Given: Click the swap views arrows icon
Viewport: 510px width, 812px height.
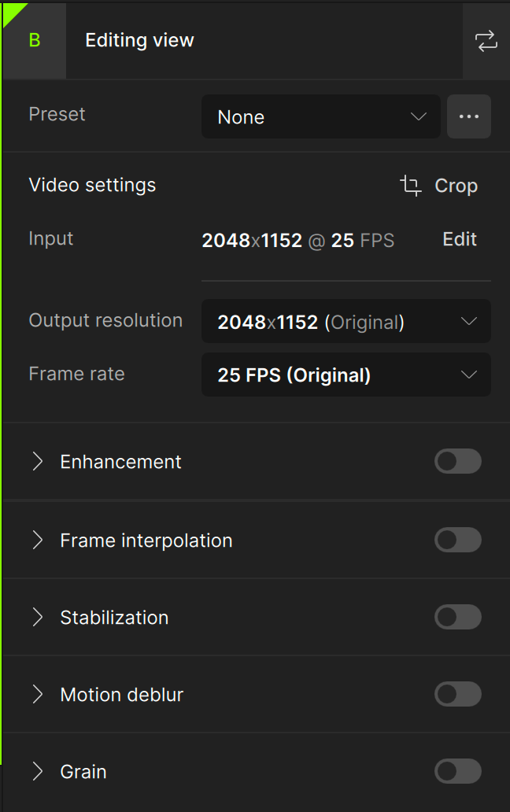Looking at the screenshot, I should [x=486, y=41].
